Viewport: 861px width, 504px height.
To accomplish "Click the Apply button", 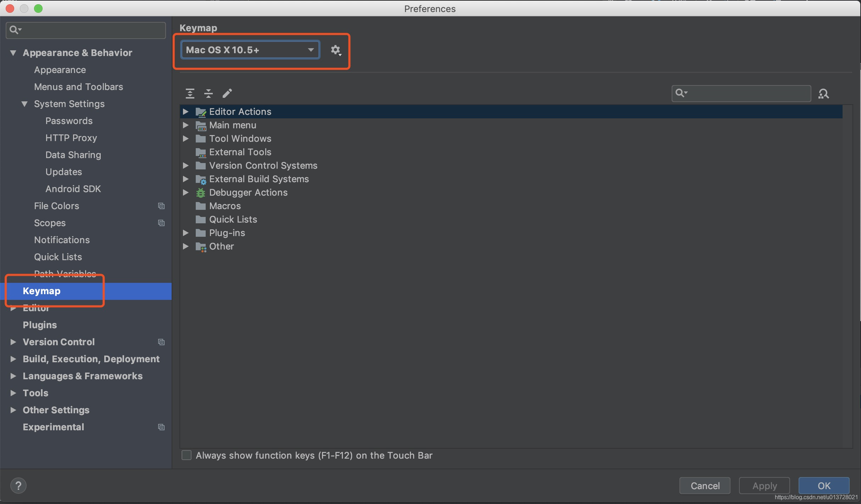I will 765,486.
